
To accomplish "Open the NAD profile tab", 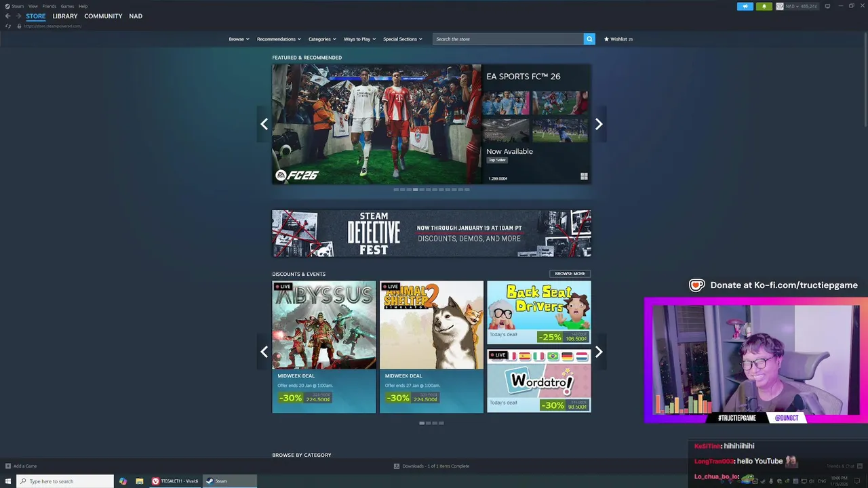I will (x=136, y=16).
